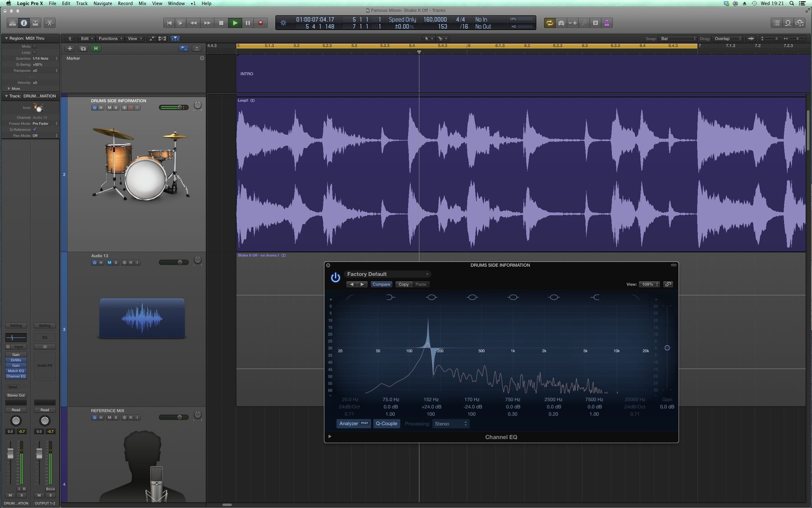The image size is (812, 508).
Task: Pause playback with the Pause button
Action: [x=248, y=23]
